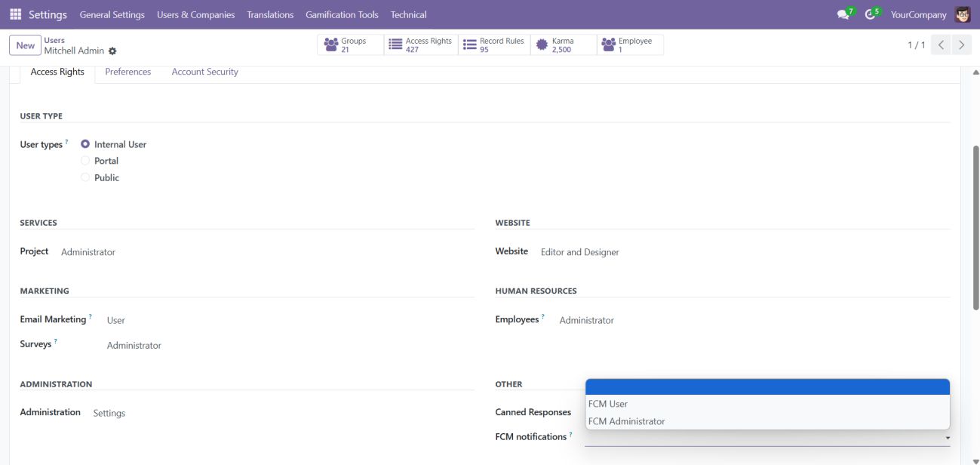980x465 pixels.
Task: Choose FCM User from the dropdown list
Action: (608, 404)
